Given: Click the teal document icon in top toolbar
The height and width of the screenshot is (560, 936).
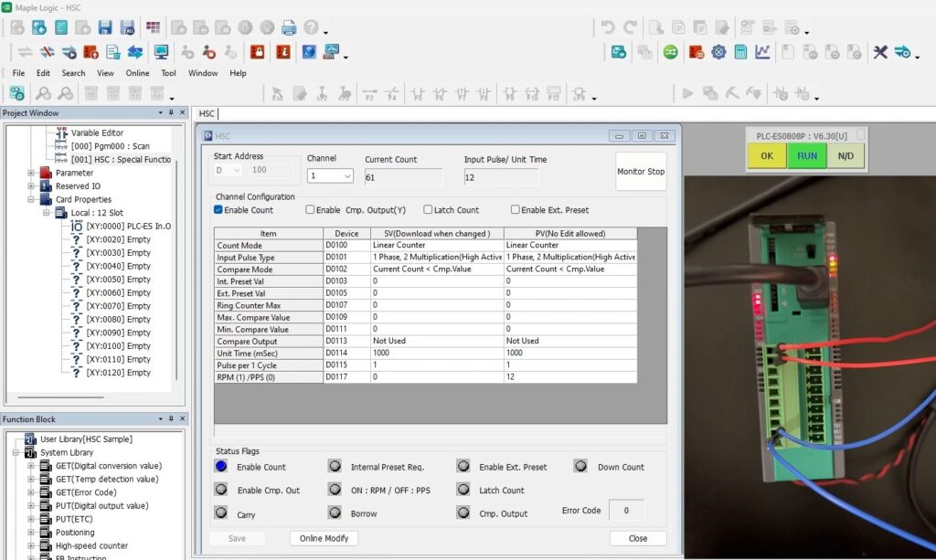Looking at the screenshot, I should tap(61, 27).
